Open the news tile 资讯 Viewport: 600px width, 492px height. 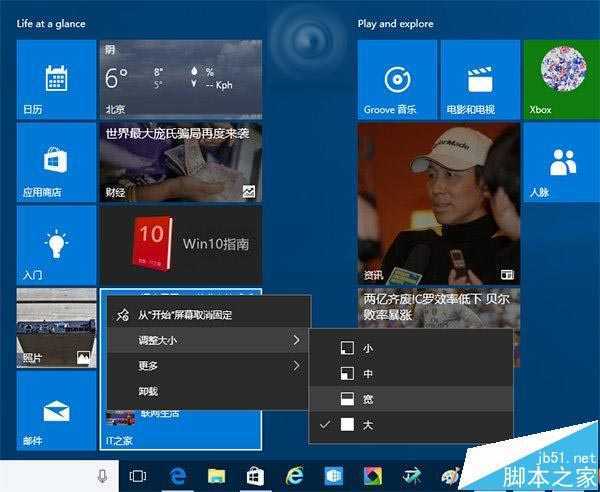point(439,204)
